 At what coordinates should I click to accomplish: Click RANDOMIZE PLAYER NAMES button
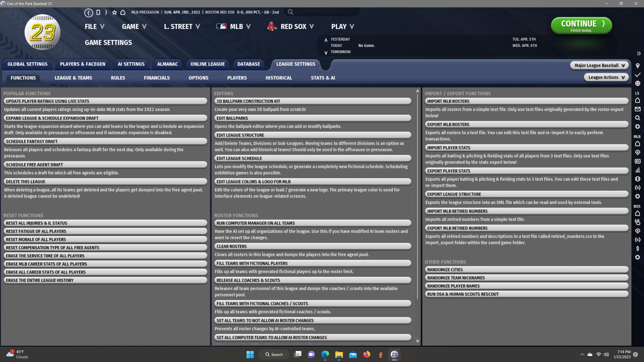(527, 286)
